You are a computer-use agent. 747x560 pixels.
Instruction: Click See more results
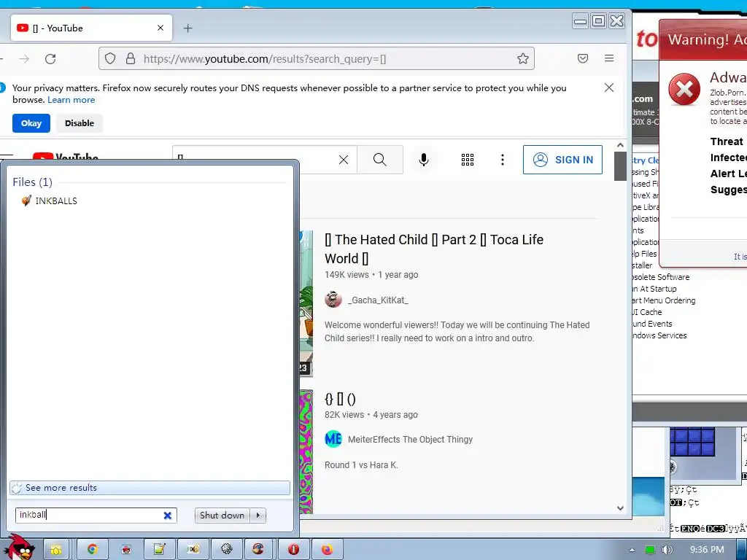point(150,488)
